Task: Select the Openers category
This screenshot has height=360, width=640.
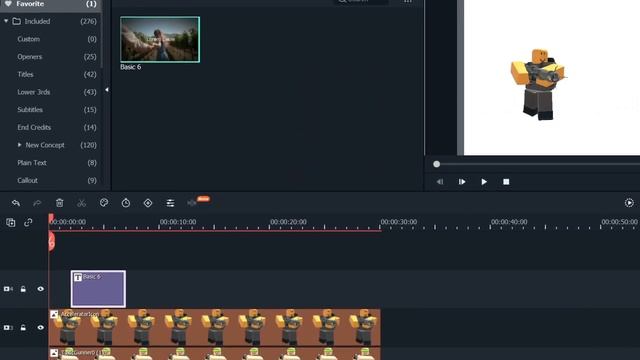Action: [29, 57]
